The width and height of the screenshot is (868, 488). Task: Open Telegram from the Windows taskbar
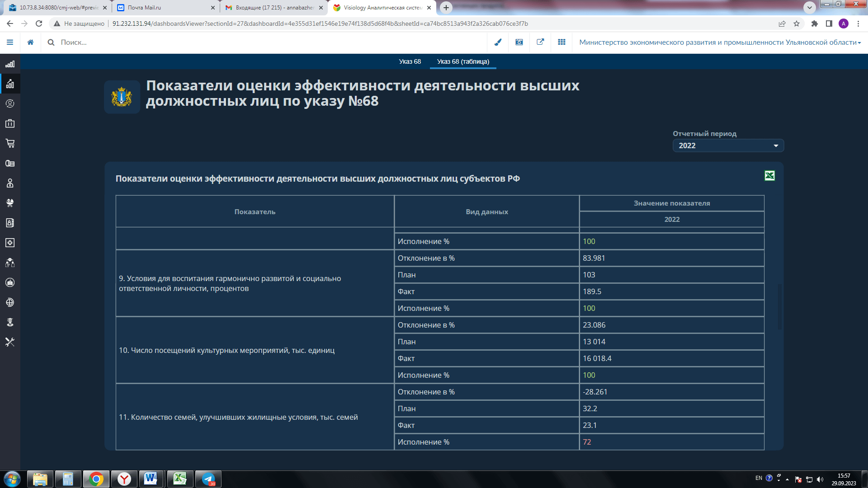[x=208, y=479]
